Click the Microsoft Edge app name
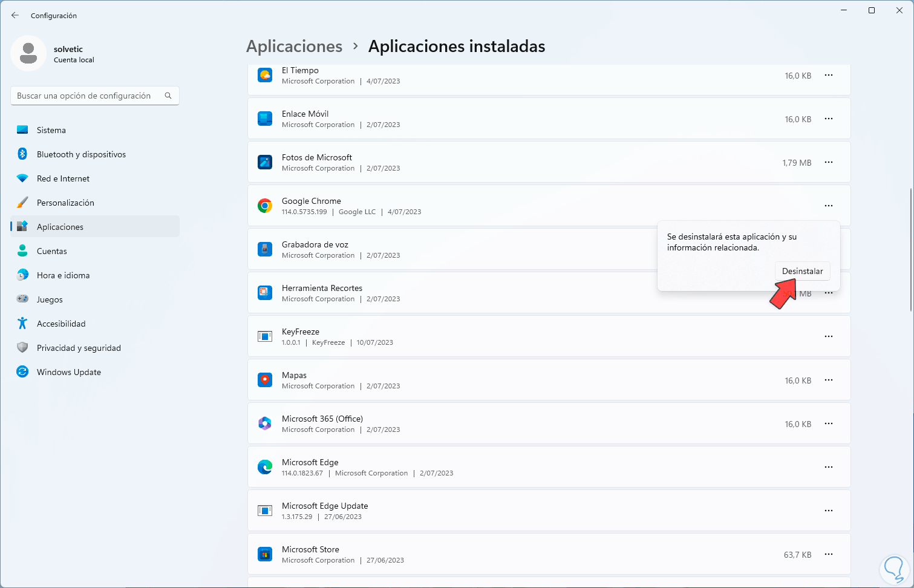This screenshot has height=588, width=914. [x=310, y=462]
